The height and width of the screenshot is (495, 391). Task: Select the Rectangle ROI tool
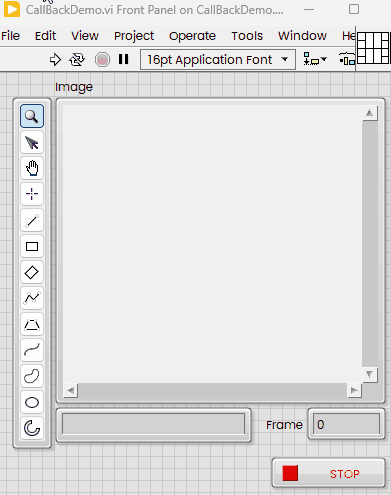pyautogui.click(x=32, y=246)
